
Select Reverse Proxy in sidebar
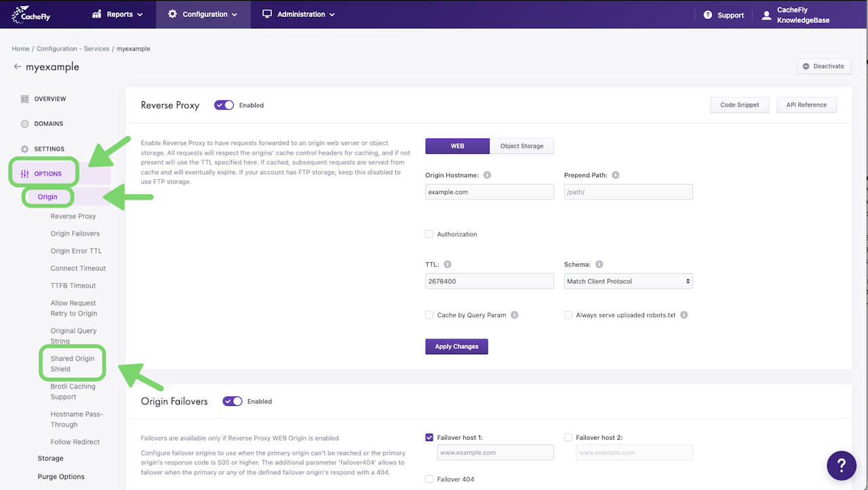[73, 216]
